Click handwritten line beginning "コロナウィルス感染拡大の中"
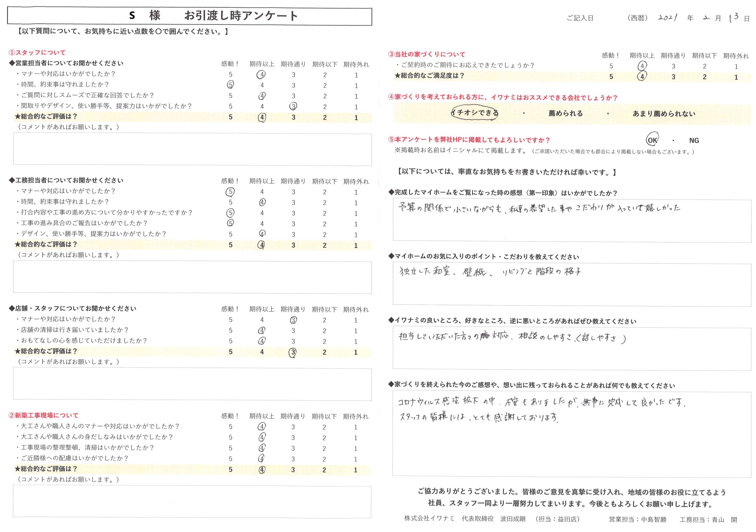Screen dimensions: 756x532 tap(542, 403)
